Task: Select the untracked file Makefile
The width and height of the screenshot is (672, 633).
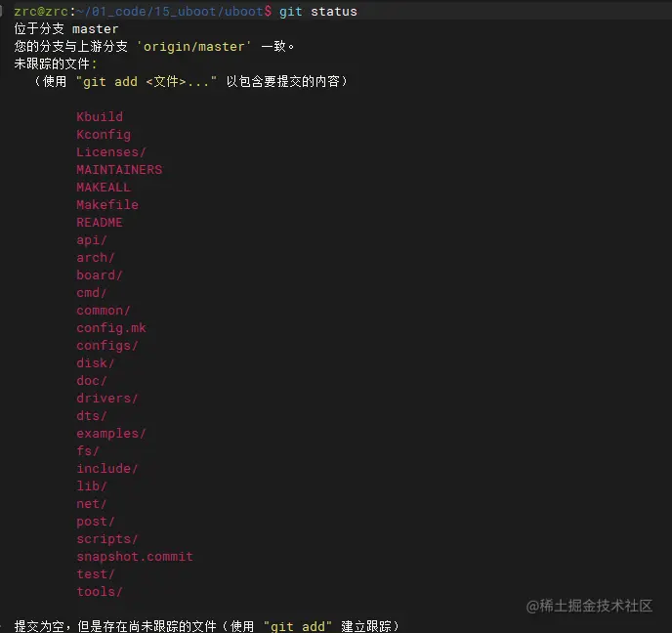Action: pyautogui.click(x=107, y=204)
